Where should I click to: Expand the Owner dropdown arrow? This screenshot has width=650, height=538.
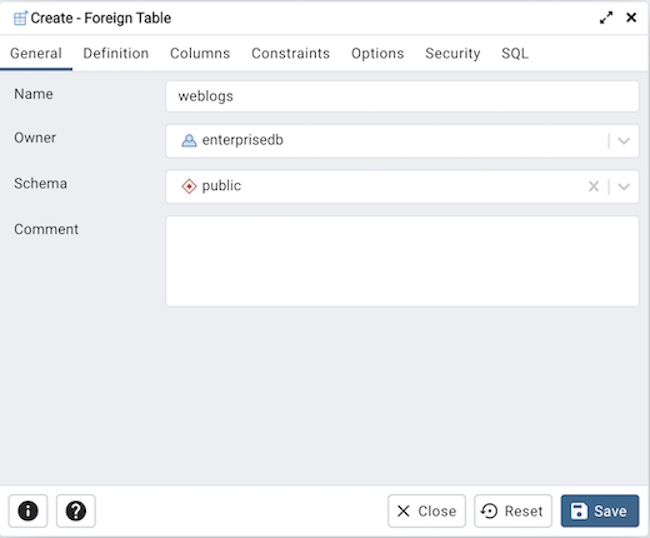point(624,141)
